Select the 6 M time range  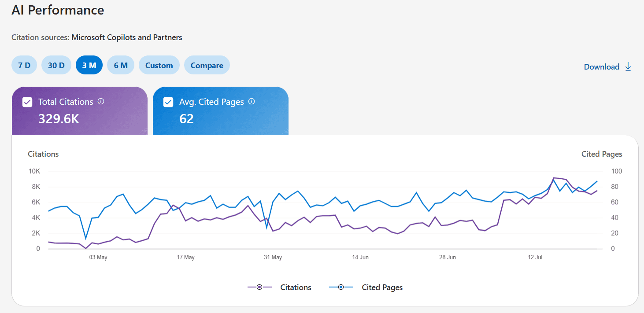pos(121,66)
